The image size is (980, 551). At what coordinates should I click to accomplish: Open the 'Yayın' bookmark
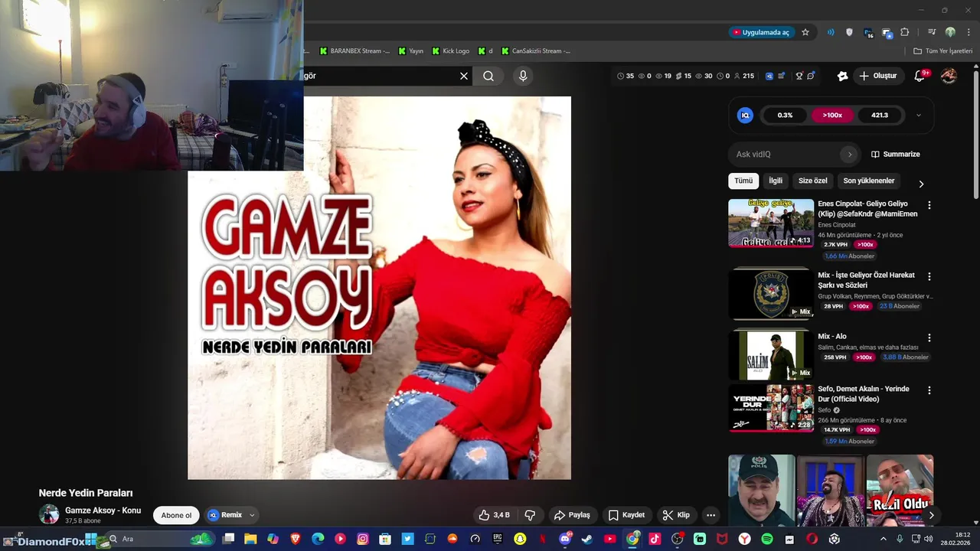tap(410, 51)
